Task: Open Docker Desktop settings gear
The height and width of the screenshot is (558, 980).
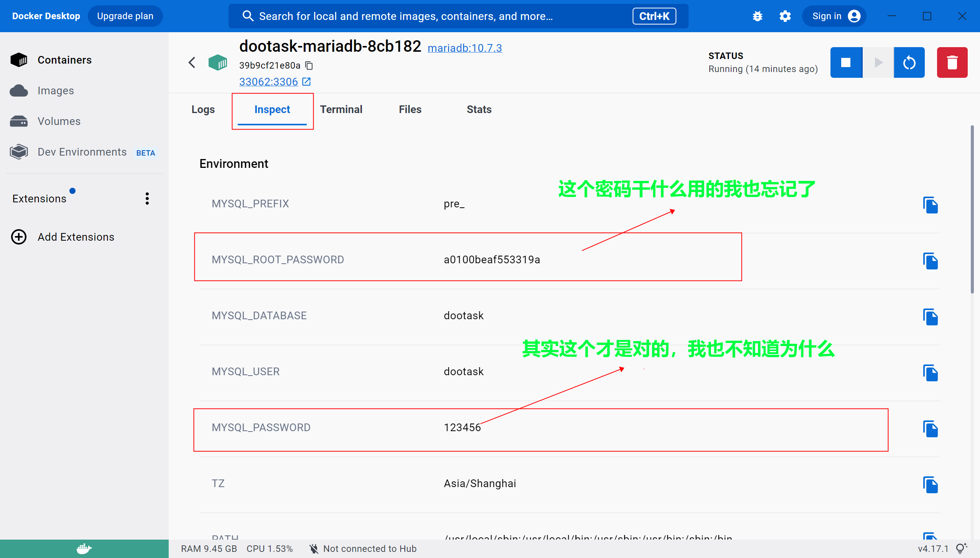Action: click(x=785, y=16)
